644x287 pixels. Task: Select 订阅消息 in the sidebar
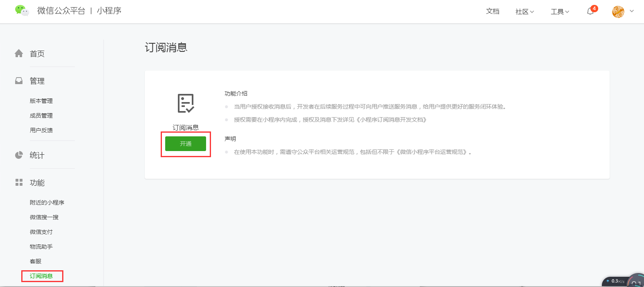pyautogui.click(x=41, y=276)
